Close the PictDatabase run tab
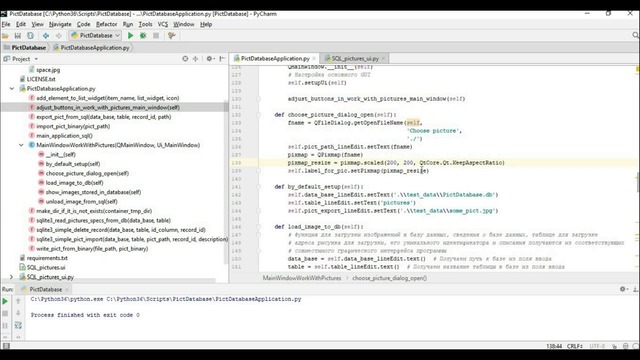This screenshot has height=360, width=640. click(67, 289)
